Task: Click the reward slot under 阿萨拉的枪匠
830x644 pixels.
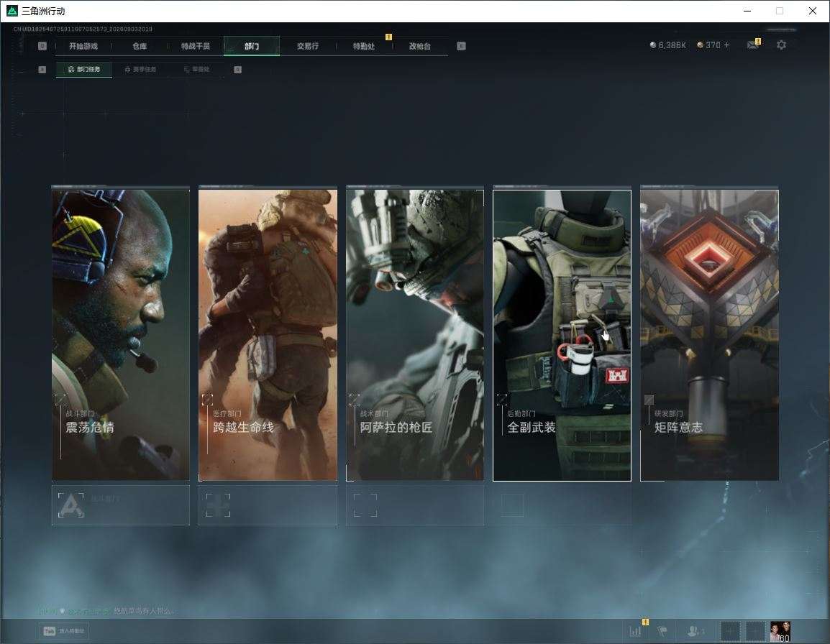Action: coord(415,505)
